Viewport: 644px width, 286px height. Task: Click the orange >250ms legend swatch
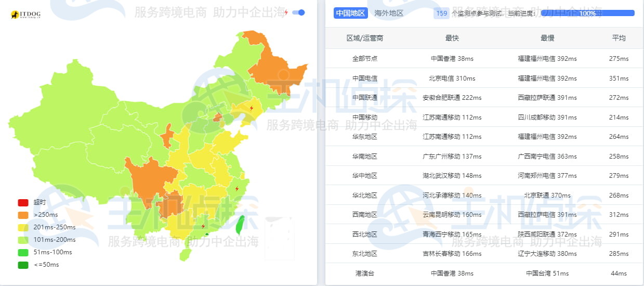click(x=23, y=215)
